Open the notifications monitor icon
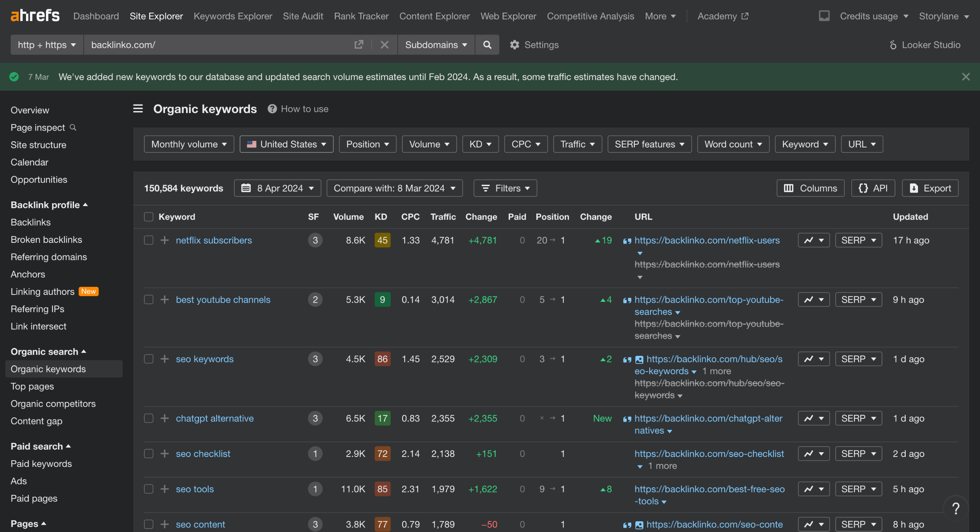Viewport: 980px width, 532px height. pos(824,16)
